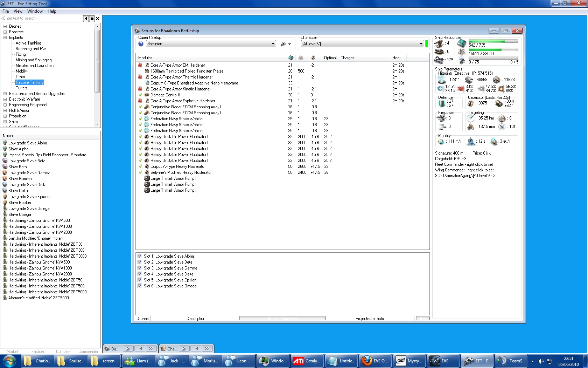
Task: Click the scan resolution icon beside 137.5 mm
Action: tap(470, 127)
